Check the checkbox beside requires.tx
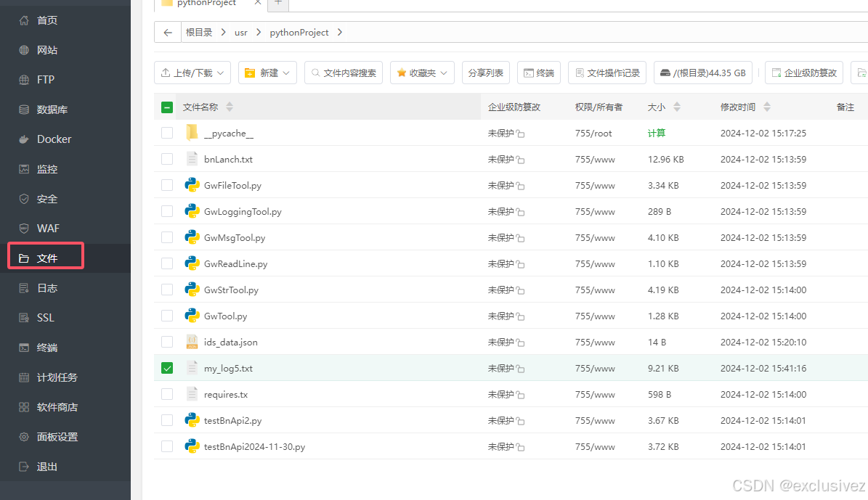This screenshot has height=500, width=868. click(x=167, y=394)
